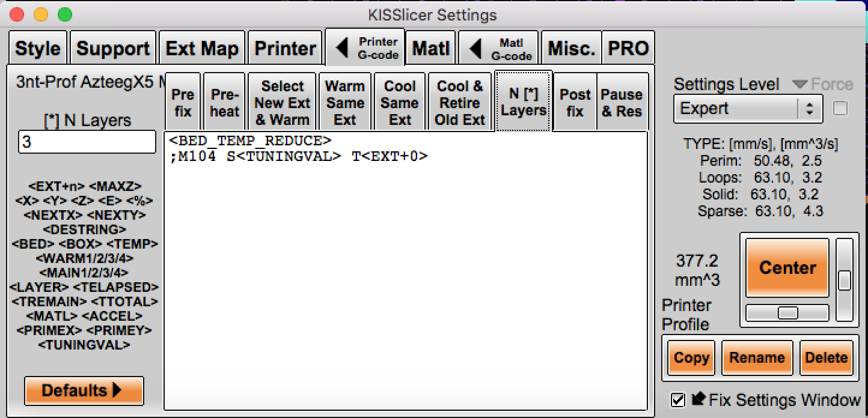Open the Support tab
The image size is (868, 418).
point(113,48)
